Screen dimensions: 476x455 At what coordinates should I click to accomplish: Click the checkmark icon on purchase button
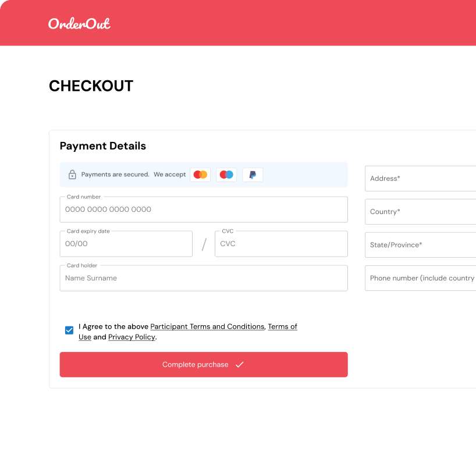239,365
